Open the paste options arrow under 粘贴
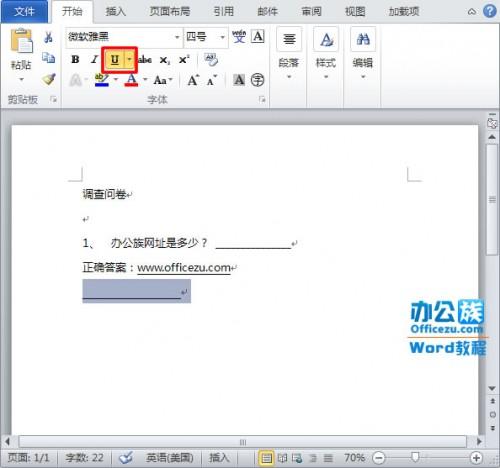This screenshot has height=468, width=500. (x=22, y=79)
